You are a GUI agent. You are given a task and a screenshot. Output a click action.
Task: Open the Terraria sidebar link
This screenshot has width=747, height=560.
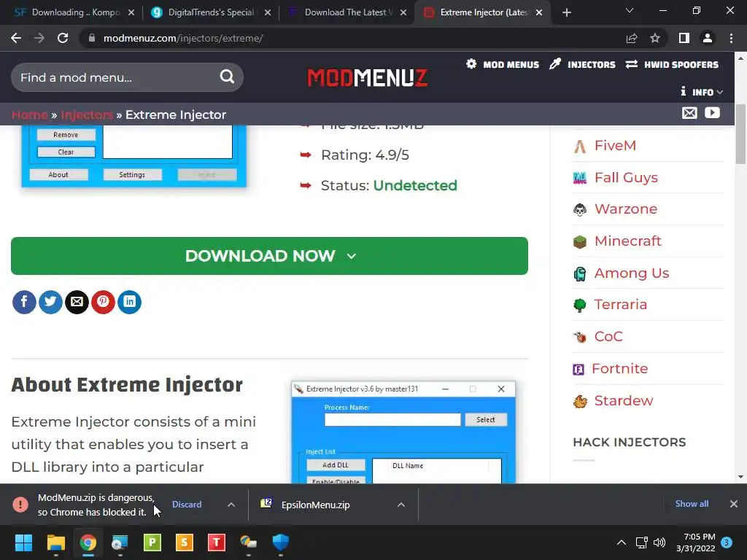click(620, 304)
